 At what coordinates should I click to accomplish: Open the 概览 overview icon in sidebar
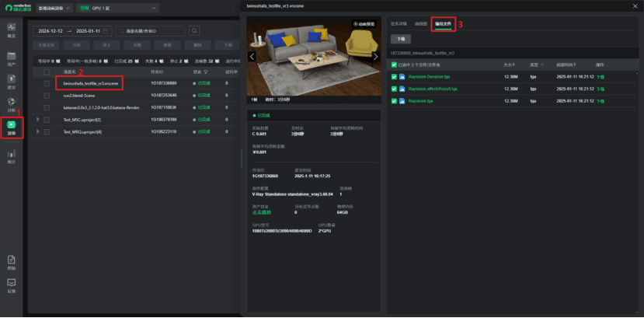pos(12,27)
